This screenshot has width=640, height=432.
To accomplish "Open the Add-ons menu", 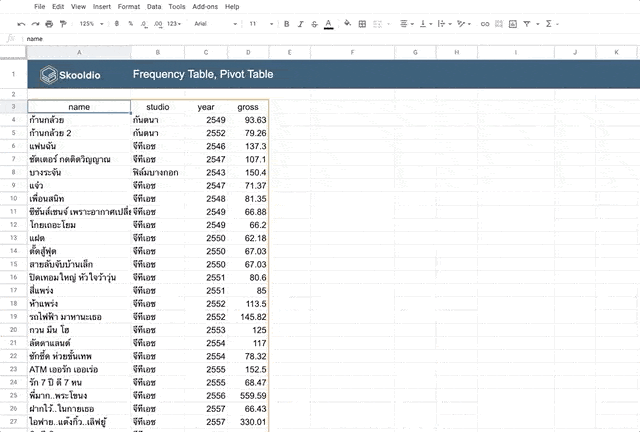I will tap(205, 7).
